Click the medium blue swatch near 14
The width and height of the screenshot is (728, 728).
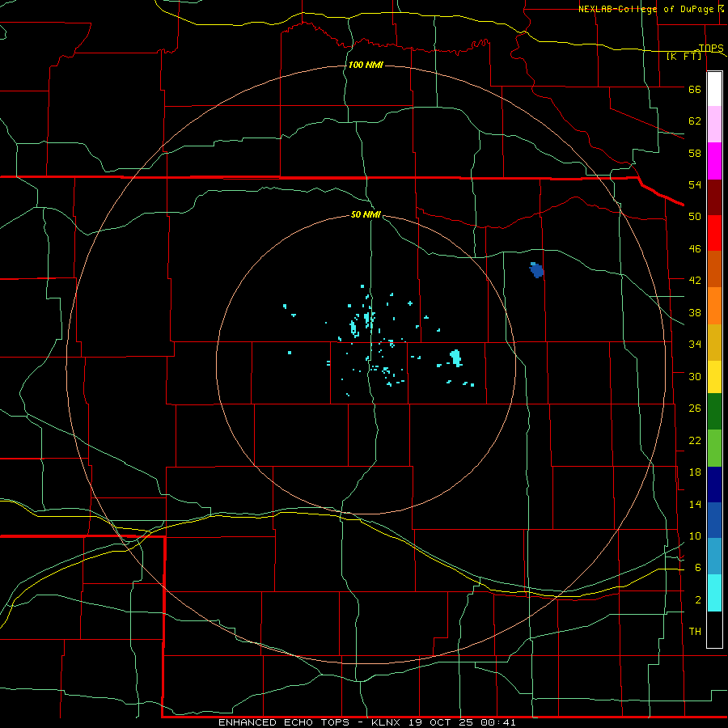pos(714,520)
